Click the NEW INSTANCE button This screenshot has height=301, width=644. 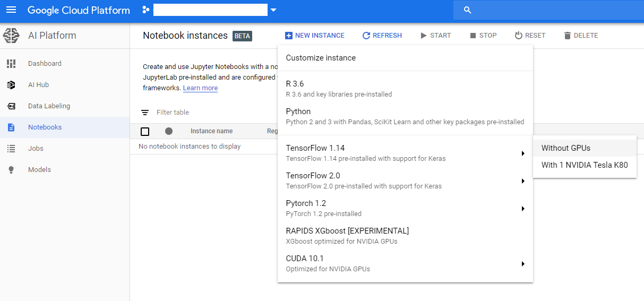point(315,36)
